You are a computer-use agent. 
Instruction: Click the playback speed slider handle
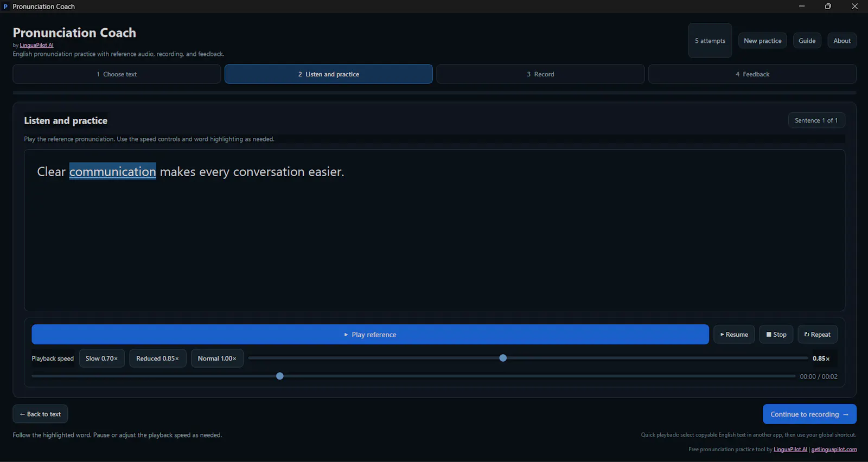[503, 358]
